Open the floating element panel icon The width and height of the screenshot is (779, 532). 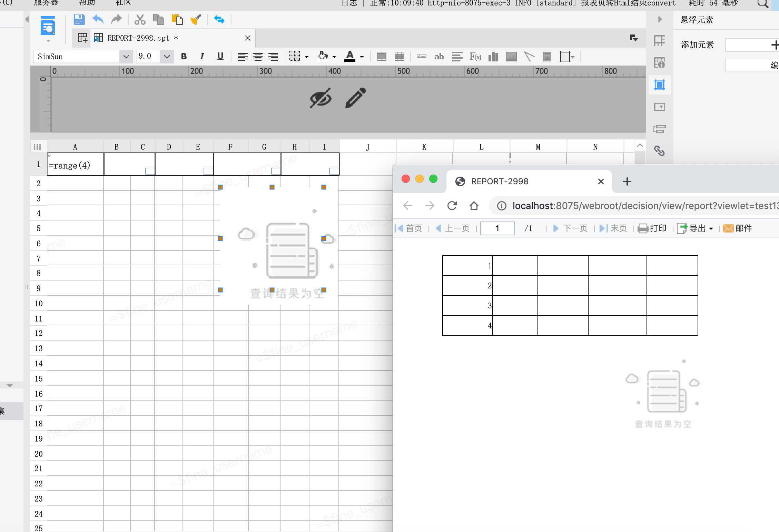(659, 85)
